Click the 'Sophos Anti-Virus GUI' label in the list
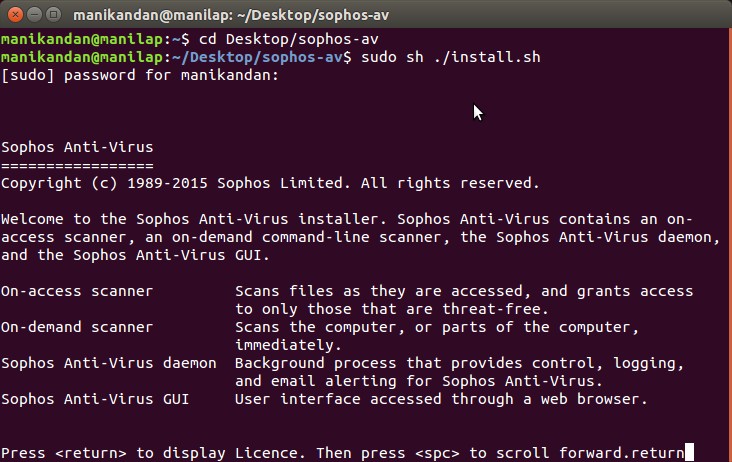 [x=95, y=399]
